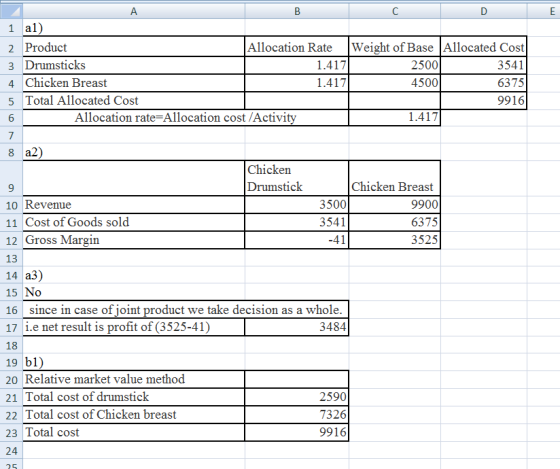
Task: Select net profit value 3484
Action: point(297,327)
